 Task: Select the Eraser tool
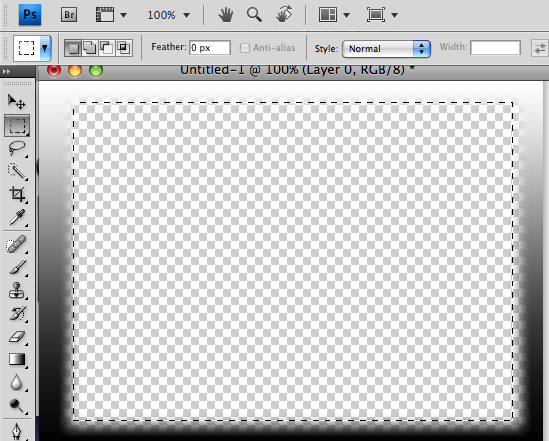point(17,337)
